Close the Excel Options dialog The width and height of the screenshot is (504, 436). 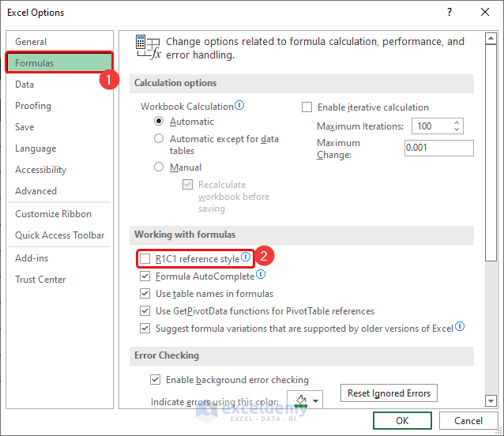[x=485, y=12]
